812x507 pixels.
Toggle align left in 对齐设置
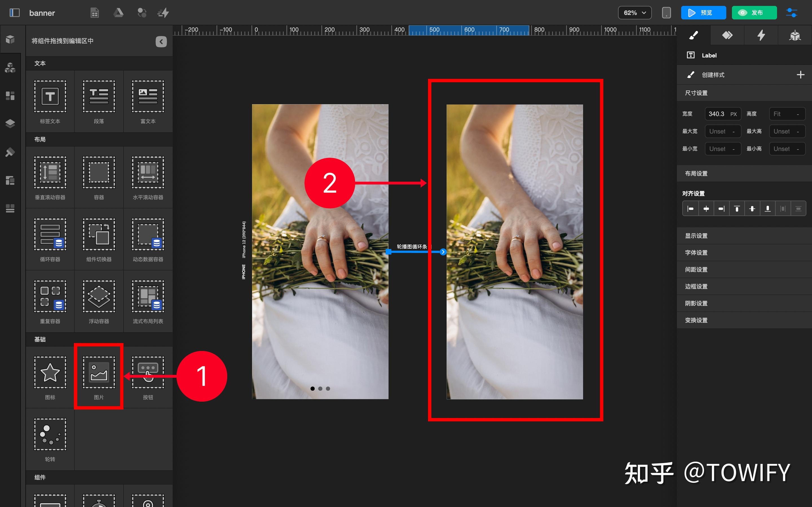(x=690, y=208)
